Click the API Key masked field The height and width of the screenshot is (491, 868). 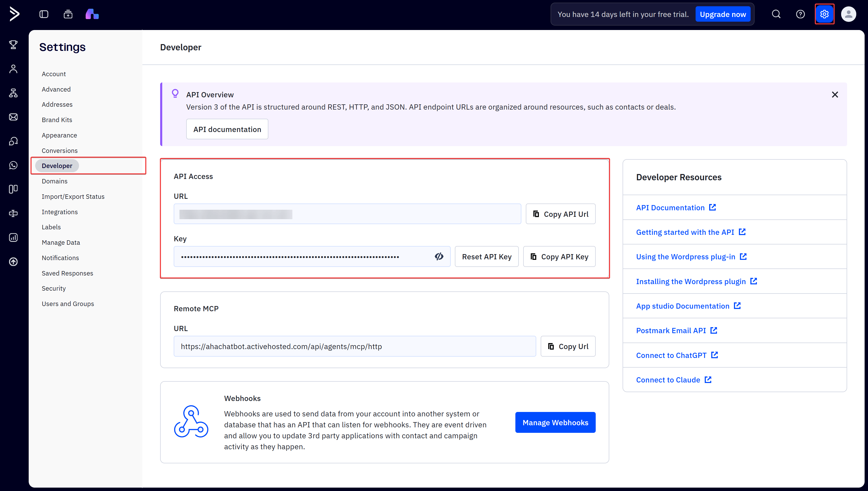tap(312, 257)
